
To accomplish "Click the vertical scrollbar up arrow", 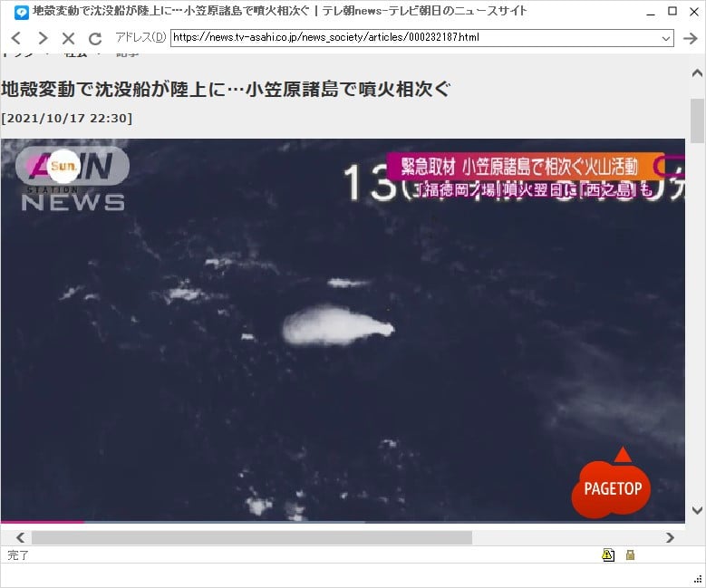I will point(697,73).
